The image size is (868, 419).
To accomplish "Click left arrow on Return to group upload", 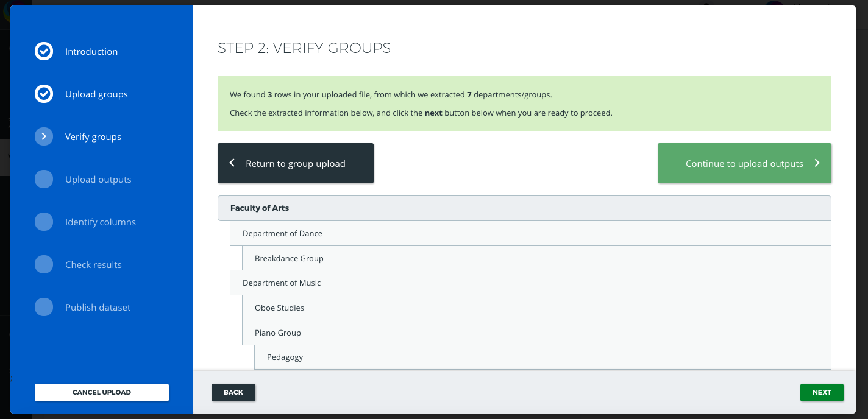I will tap(232, 163).
